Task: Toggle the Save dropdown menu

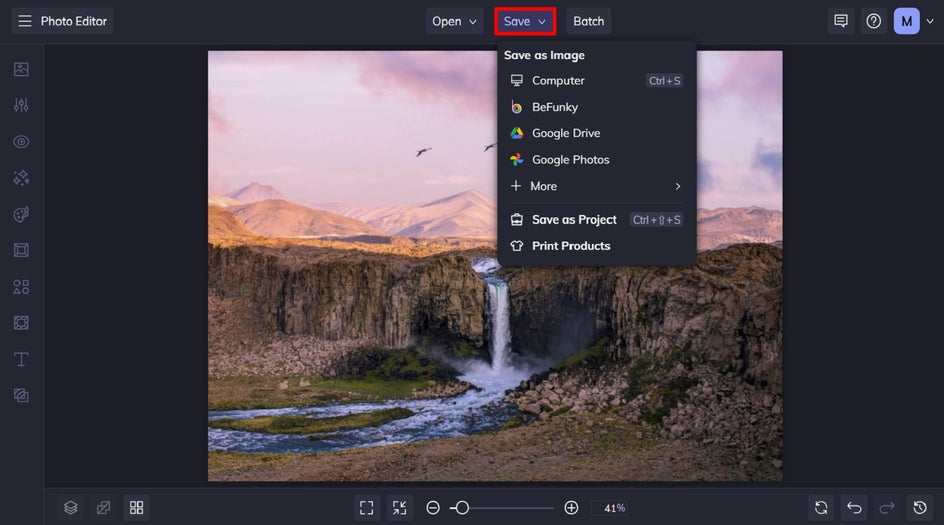Action: (x=525, y=21)
